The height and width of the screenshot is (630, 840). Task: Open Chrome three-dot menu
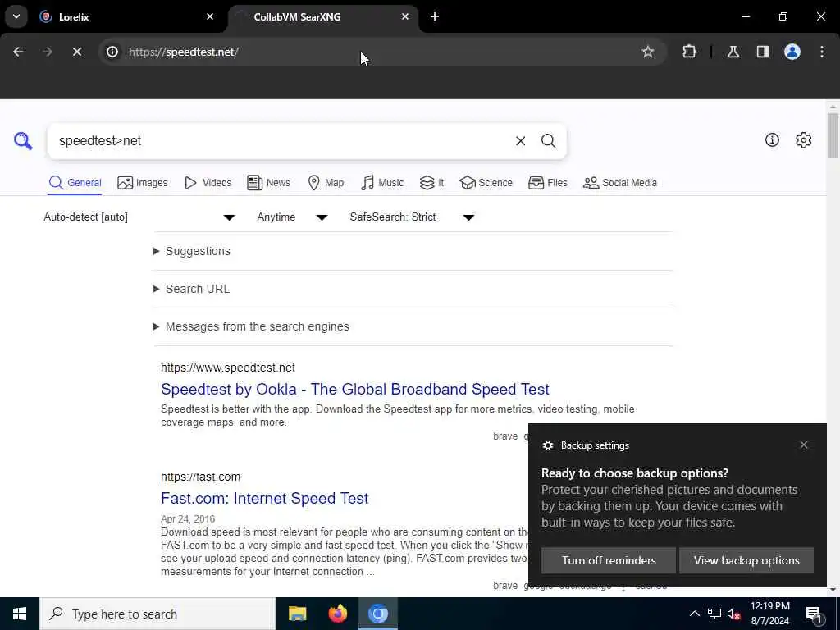pos(822,52)
